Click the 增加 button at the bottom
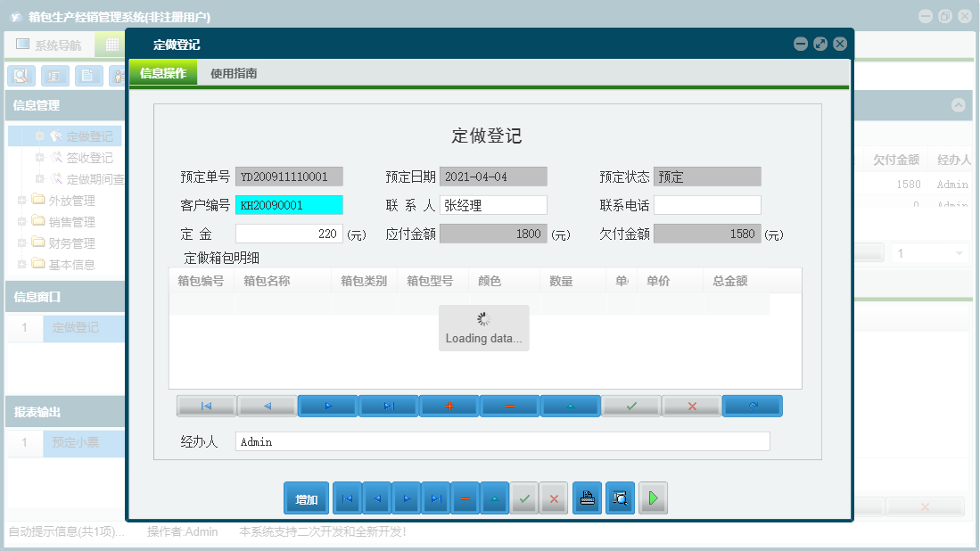 coord(306,498)
